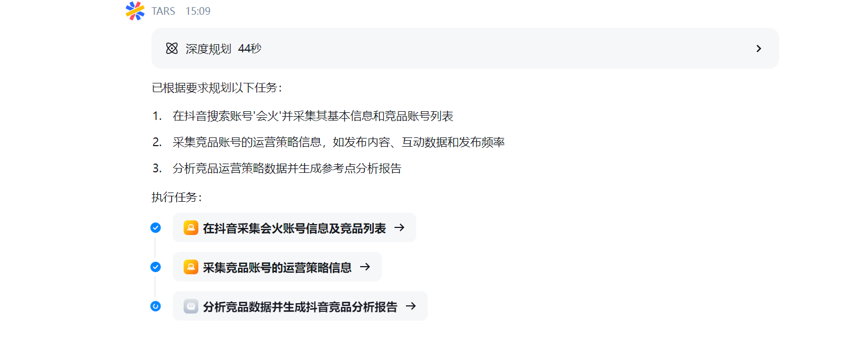This screenshot has width=868, height=343.
Task: Open the first task via its arrow icon
Action: coord(400,228)
